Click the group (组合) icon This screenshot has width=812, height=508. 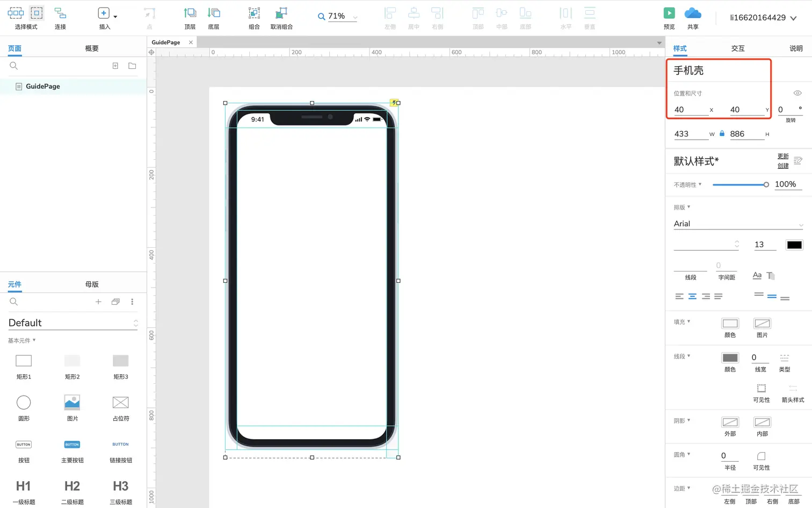pyautogui.click(x=254, y=13)
